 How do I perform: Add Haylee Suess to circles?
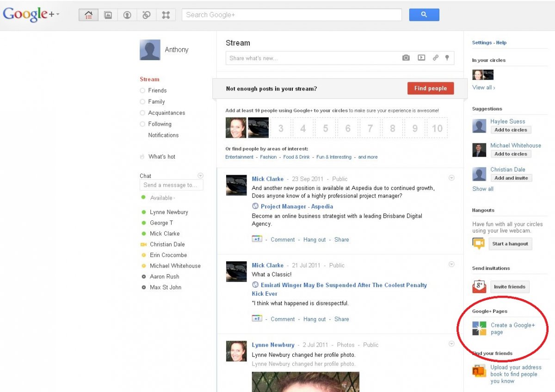[511, 130]
